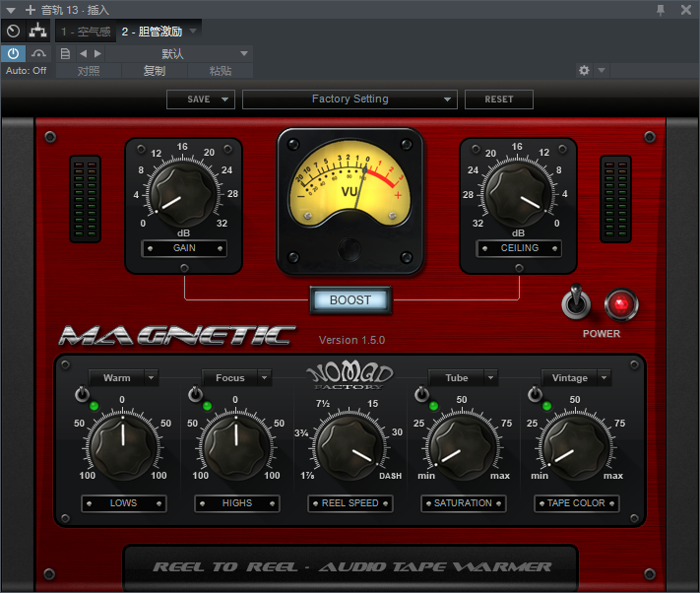700x593 pixels.
Task: Click the RESET button
Action: coord(499,99)
